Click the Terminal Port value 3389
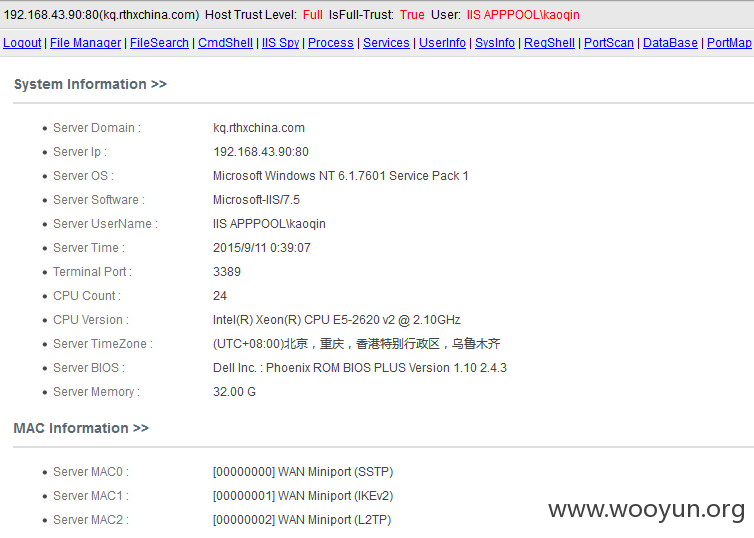 226,272
